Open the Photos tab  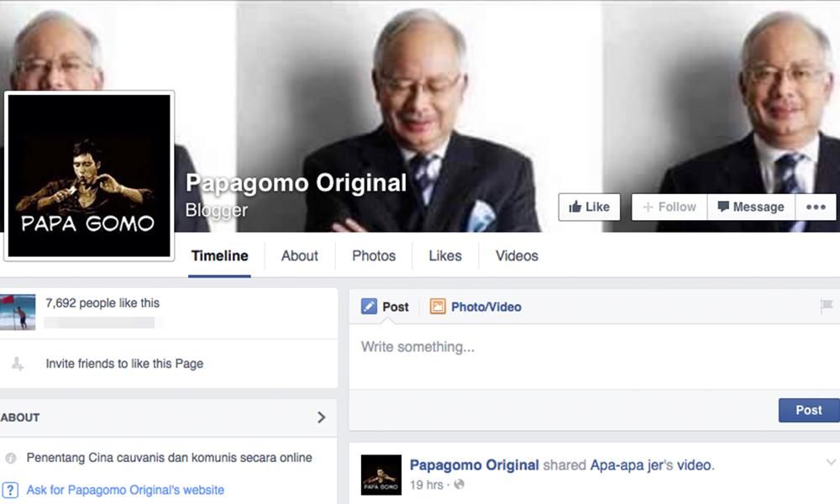(x=374, y=256)
